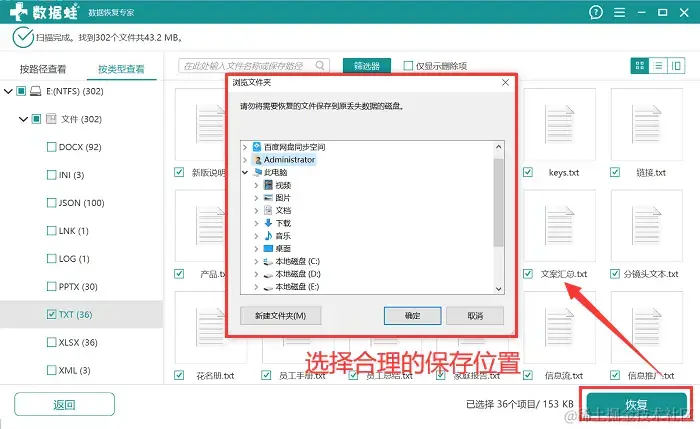Select the 图片 folder icon
Viewport: 700px width, 429px height.
268,197
